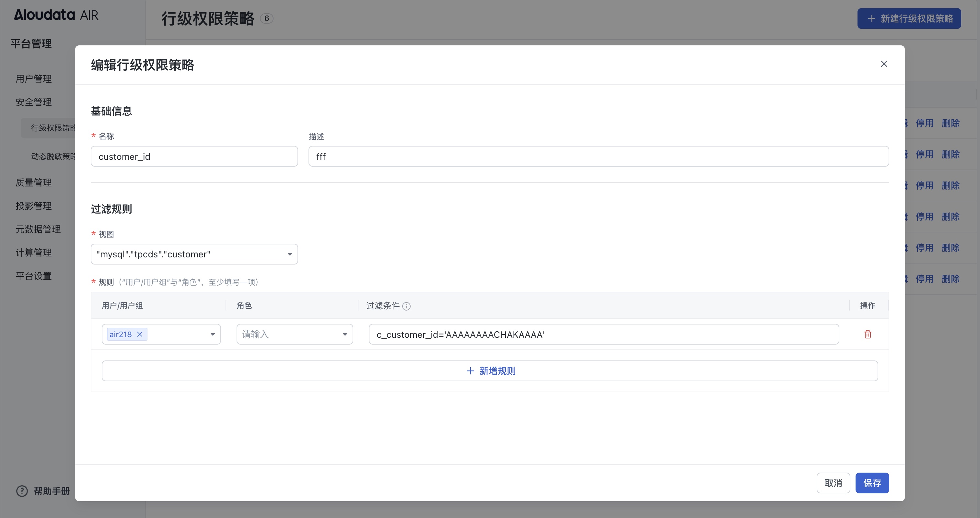Click the 角色 column header
This screenshot has height=518, width=980.
tap(244, 306)
